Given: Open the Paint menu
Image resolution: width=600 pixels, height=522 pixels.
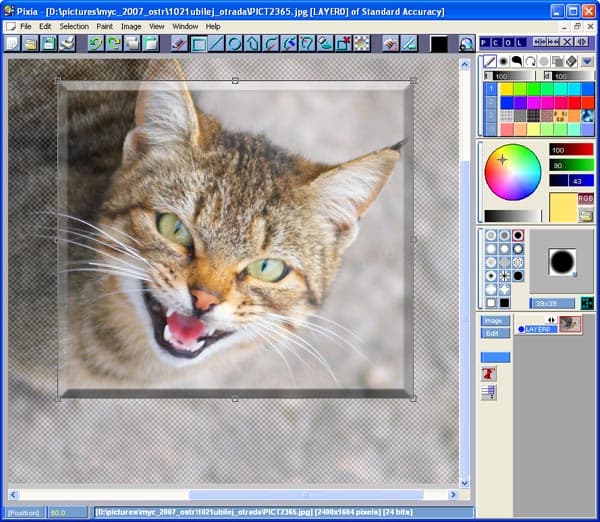Looking at the screenshot, I should coord(104,26).
